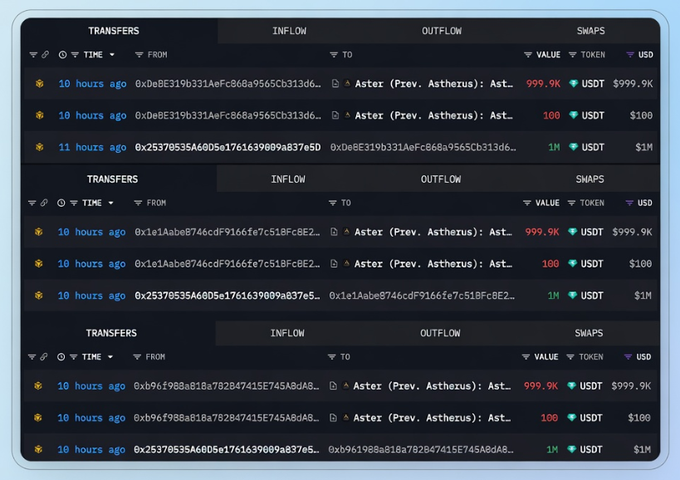The width and height of the screenshot is (680, 480).
Task: Click Aster logo icon on 0x1e1Aabe 999.9K row
Action: 347,232
